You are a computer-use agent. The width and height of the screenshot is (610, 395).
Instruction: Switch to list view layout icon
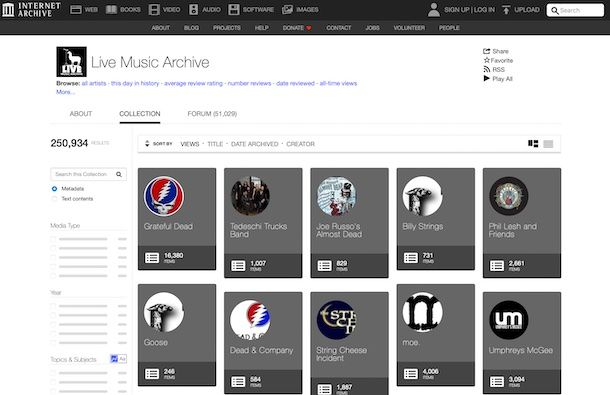pyautogui.click(x=548, y=144)
